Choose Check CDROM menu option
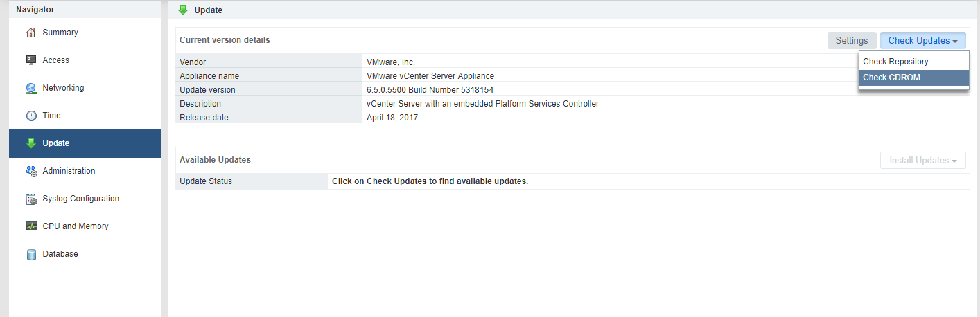 point(891,78)
